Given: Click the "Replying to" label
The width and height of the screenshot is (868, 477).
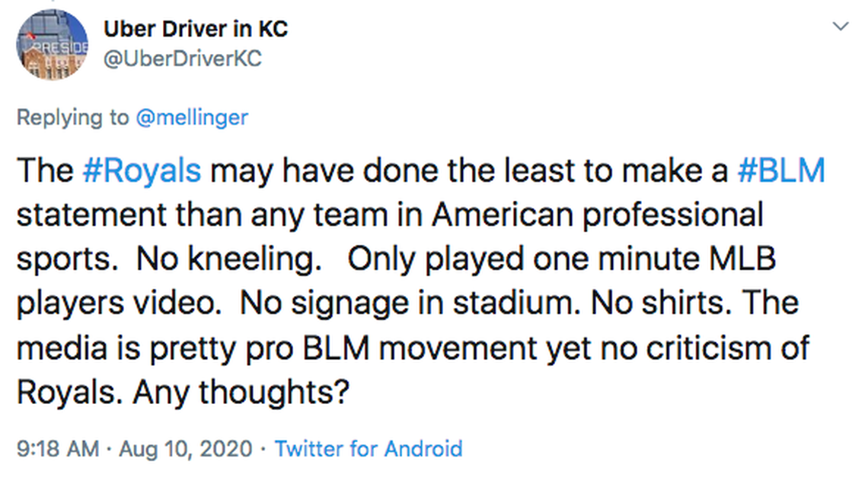Looking at the screenshot, I should click(73, 117).
